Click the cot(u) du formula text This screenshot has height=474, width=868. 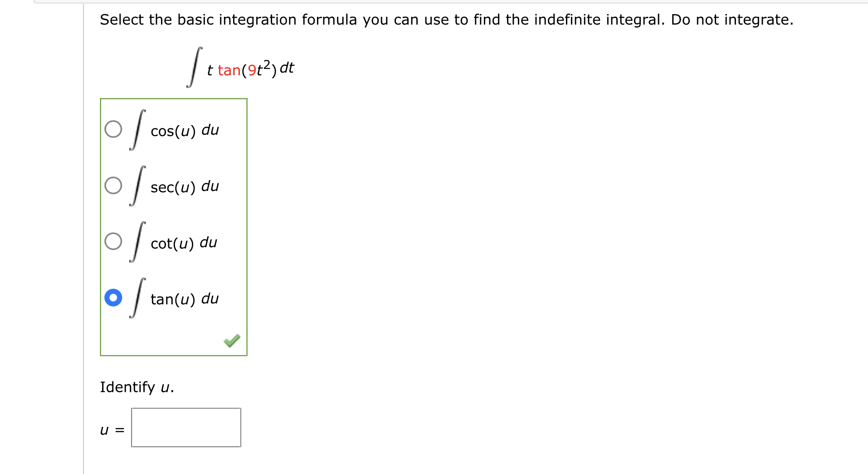[184, 243]
